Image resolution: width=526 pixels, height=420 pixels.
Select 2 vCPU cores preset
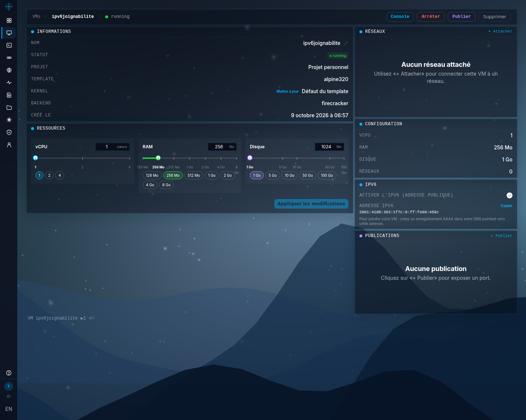click(x=49, y=175)
